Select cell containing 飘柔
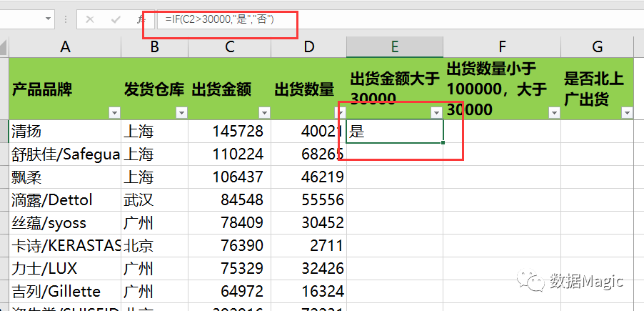The width and height of the screenshot is (644, 311). 65,177
